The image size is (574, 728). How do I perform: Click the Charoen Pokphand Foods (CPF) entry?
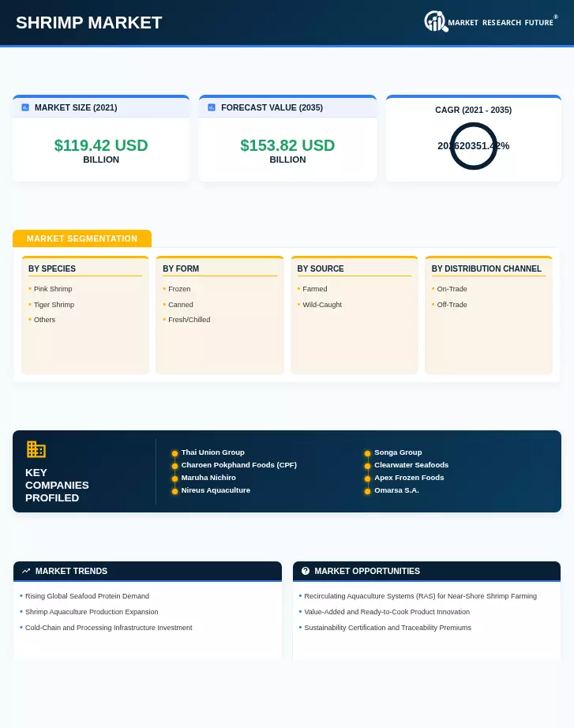(x=238, y=465)
